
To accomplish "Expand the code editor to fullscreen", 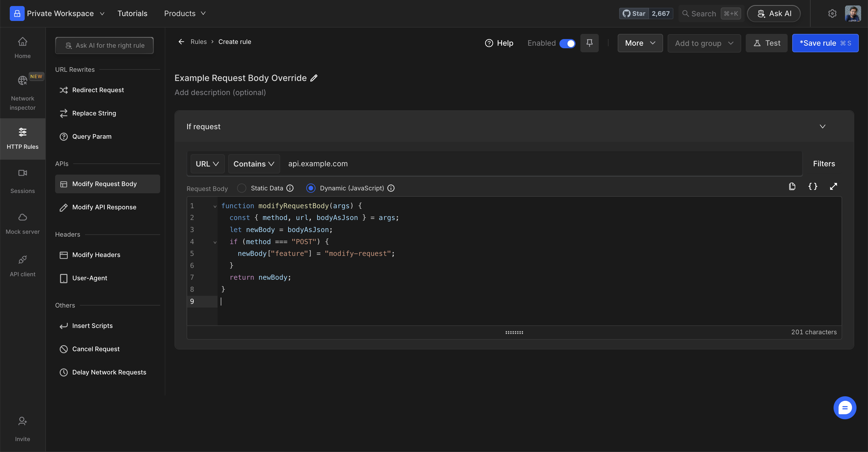I will (833, 186).
